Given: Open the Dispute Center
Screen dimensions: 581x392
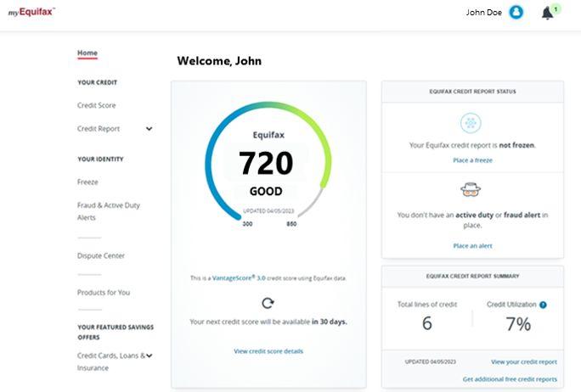Looking at the screenshot, I should coord(101,255).
